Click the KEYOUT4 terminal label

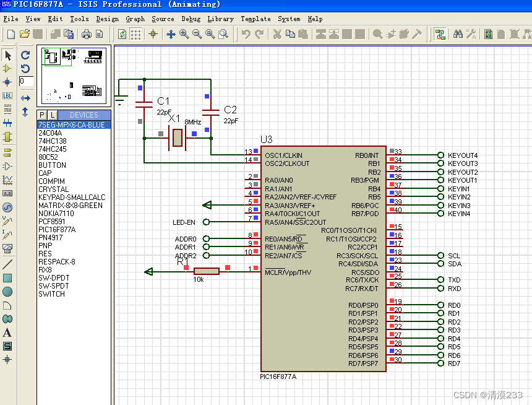[x=463, y=155]
